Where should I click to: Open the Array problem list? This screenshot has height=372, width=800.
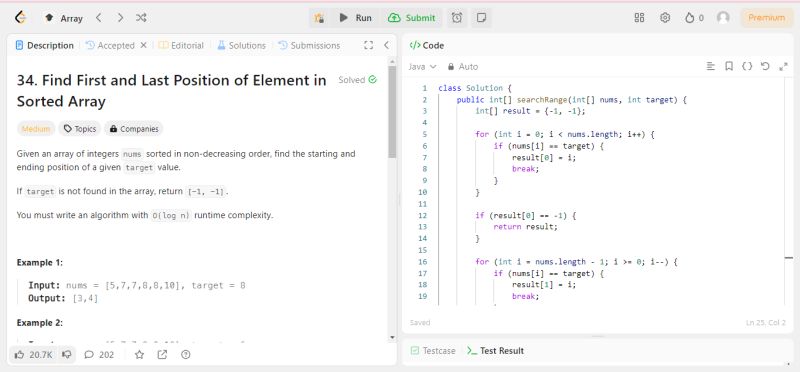(x=64, y=18)
